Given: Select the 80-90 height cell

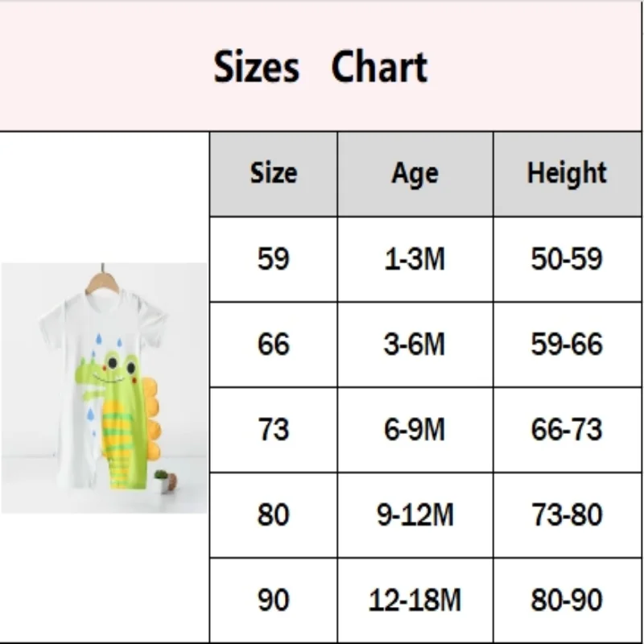Looking at the screenshot, I should pyautogui.click(x=567, y=600).
